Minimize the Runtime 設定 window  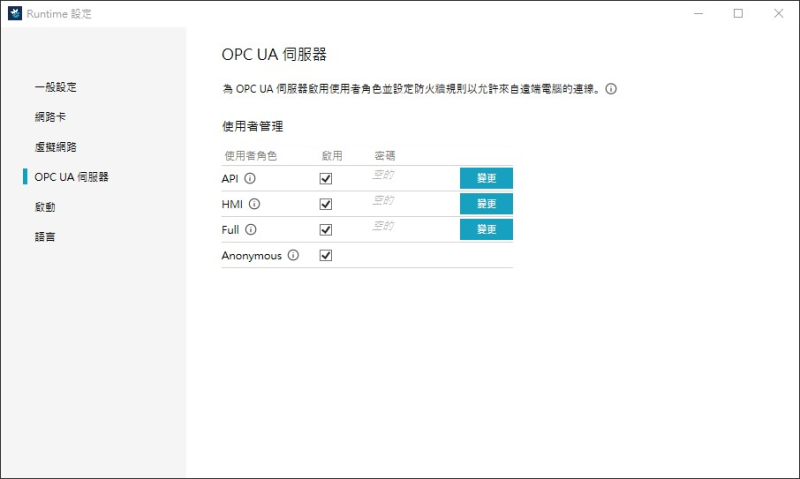point(698,13)
